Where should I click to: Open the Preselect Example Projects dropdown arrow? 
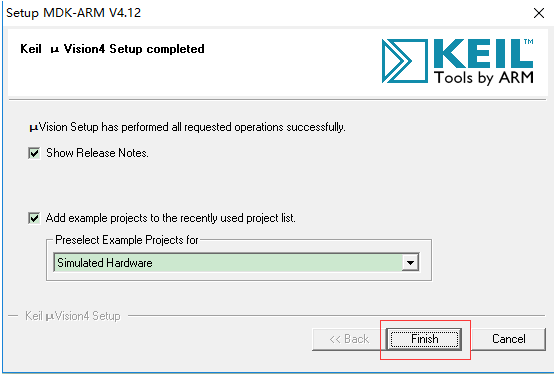coord(410,263)
